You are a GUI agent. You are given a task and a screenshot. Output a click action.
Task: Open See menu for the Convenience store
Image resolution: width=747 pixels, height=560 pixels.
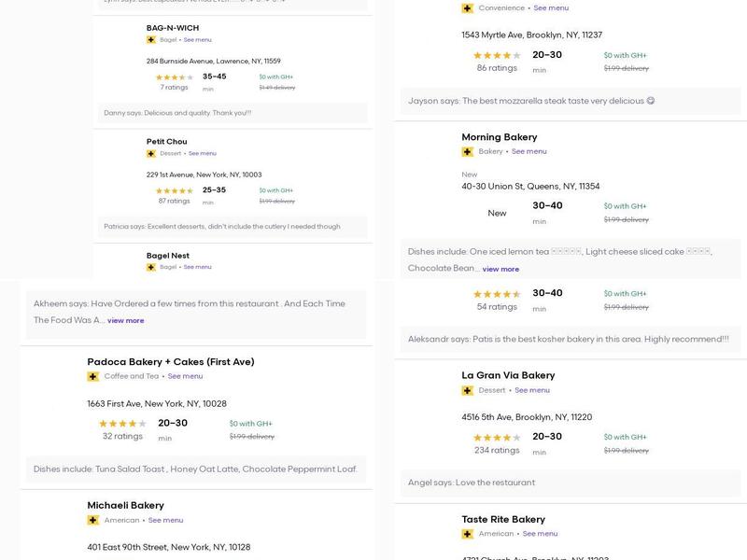point(551,8)
